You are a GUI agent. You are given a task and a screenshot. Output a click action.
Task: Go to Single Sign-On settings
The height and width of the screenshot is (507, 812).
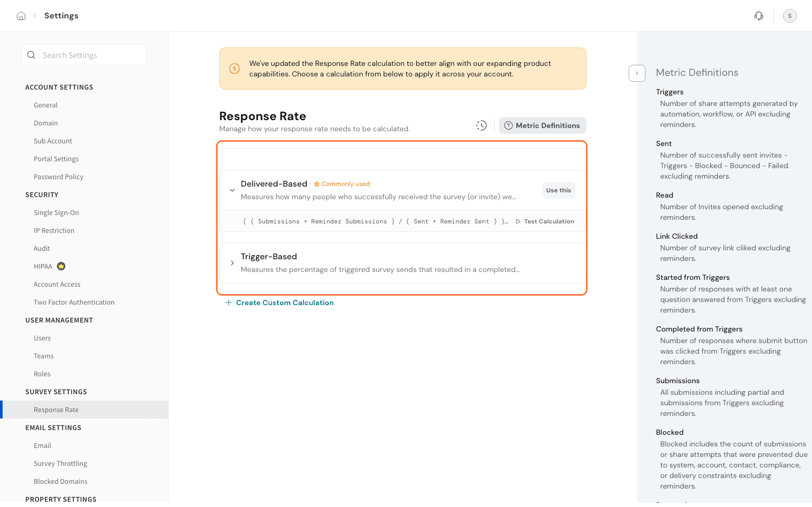tap(56, 212)
